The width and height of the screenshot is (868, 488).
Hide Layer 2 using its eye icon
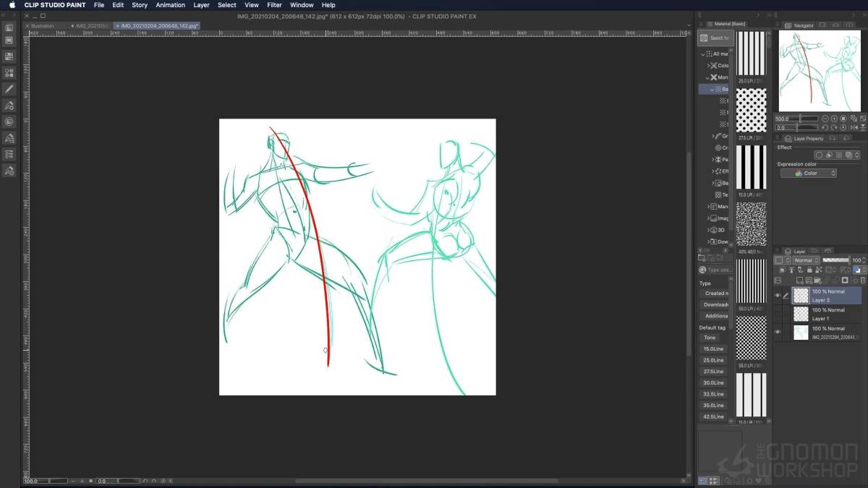click(778, 296)
